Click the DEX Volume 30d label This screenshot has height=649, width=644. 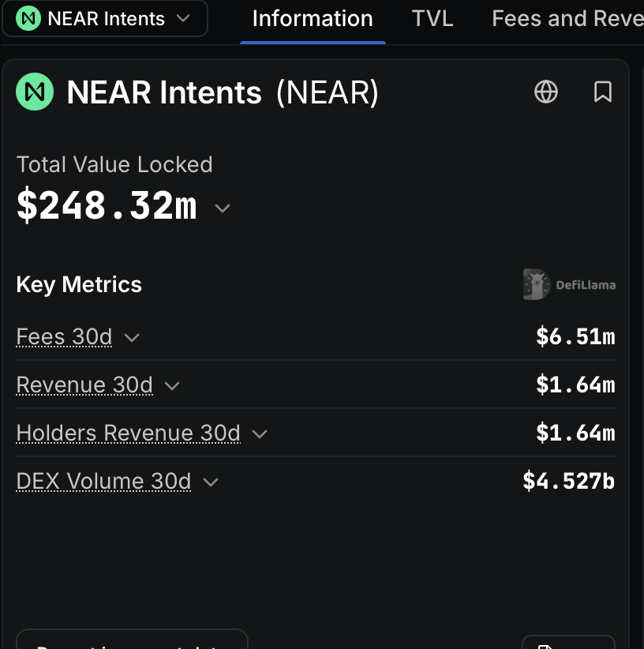pyautogui.click(x=103, y=481)
